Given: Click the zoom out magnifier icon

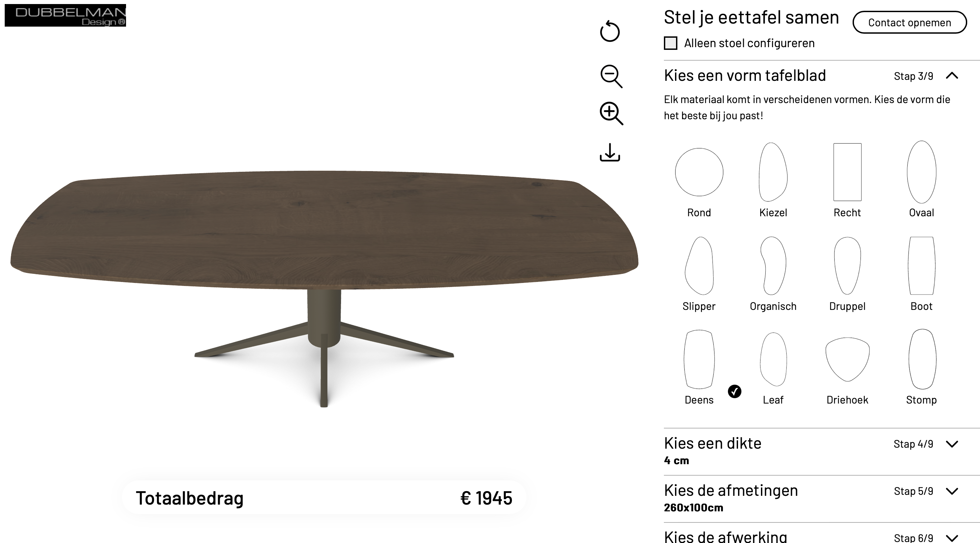Looking at the screenshot, I should [611, 76].
